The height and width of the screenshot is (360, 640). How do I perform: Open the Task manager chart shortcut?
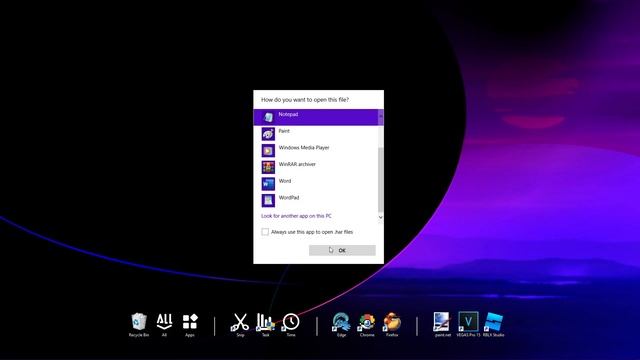(265, 325)
